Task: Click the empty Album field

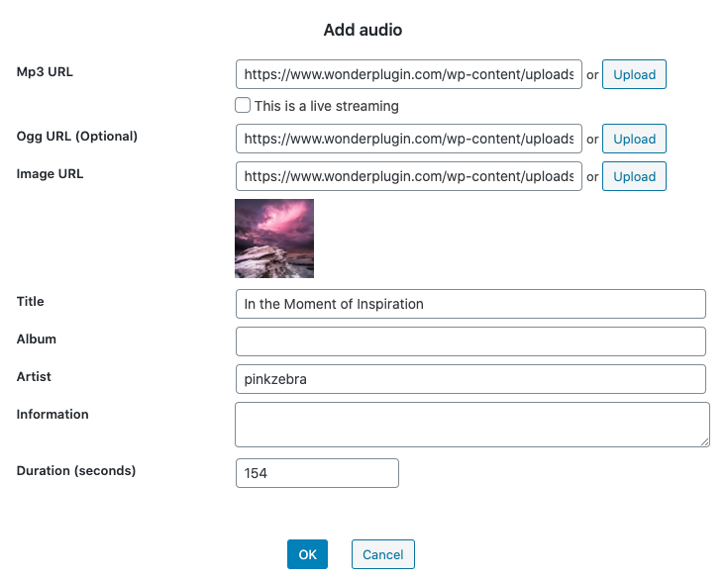Action: coord(470,341)
